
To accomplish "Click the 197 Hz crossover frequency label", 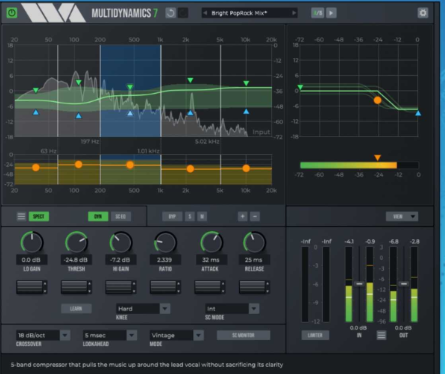I will pos(90,142).
